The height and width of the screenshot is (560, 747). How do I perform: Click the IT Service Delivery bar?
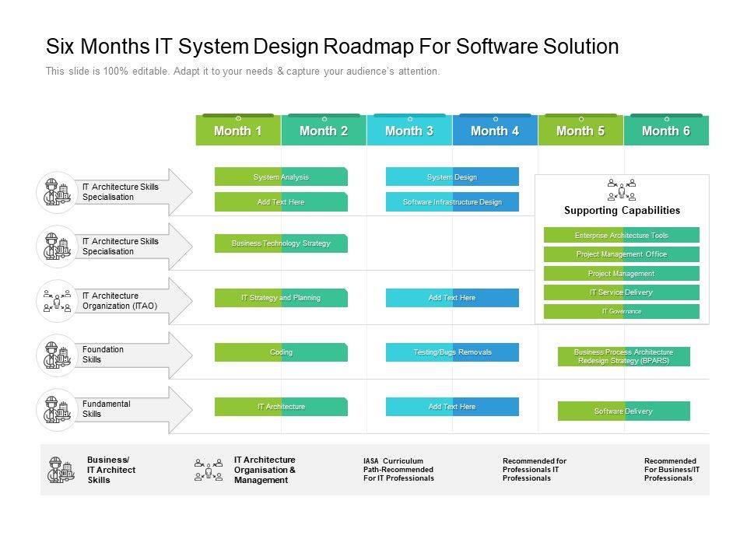click(x=622, y=292)
